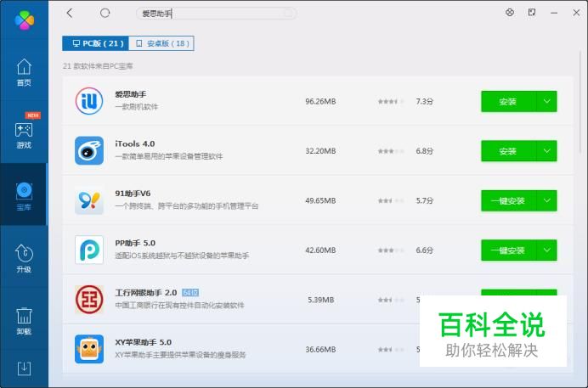Click the 6.8分 rating of iTools

425,151
